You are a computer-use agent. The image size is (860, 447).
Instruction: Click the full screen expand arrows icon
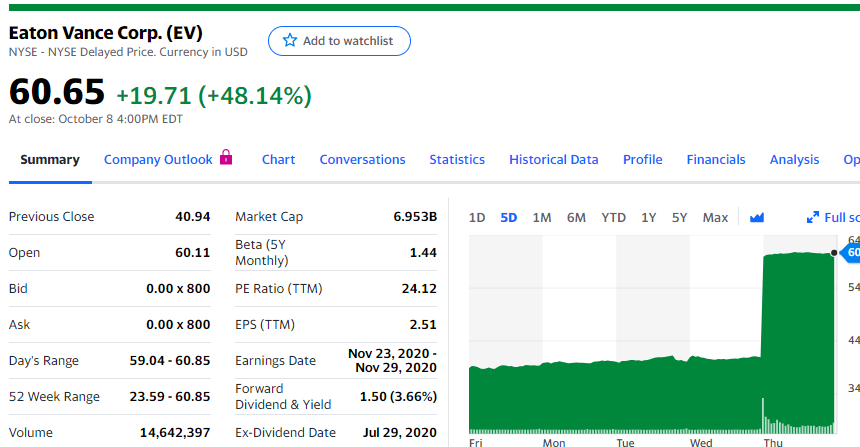point(812,217)
